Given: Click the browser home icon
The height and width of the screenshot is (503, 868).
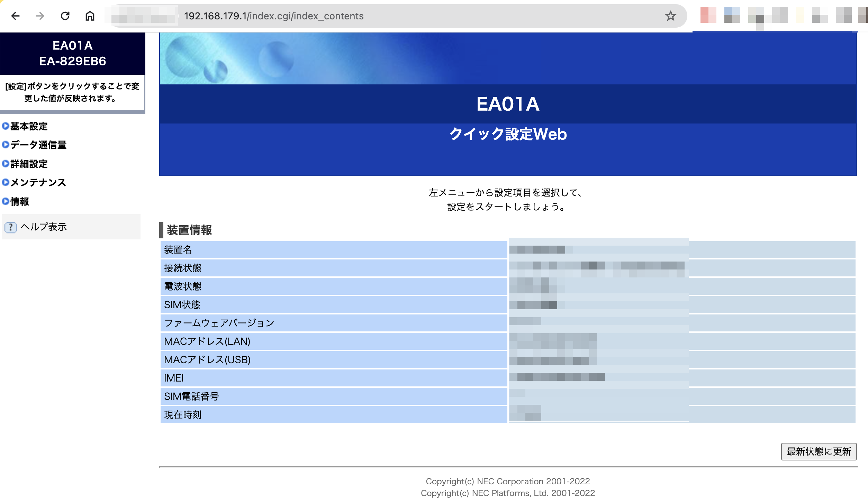Looking at the screenshot, I should (x=90, y=16).
